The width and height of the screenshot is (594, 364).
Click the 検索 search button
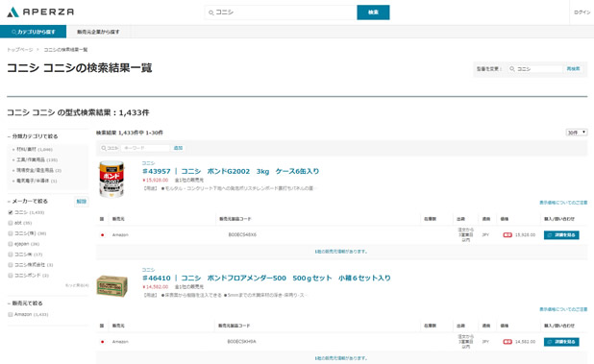(x=373, y=12)
